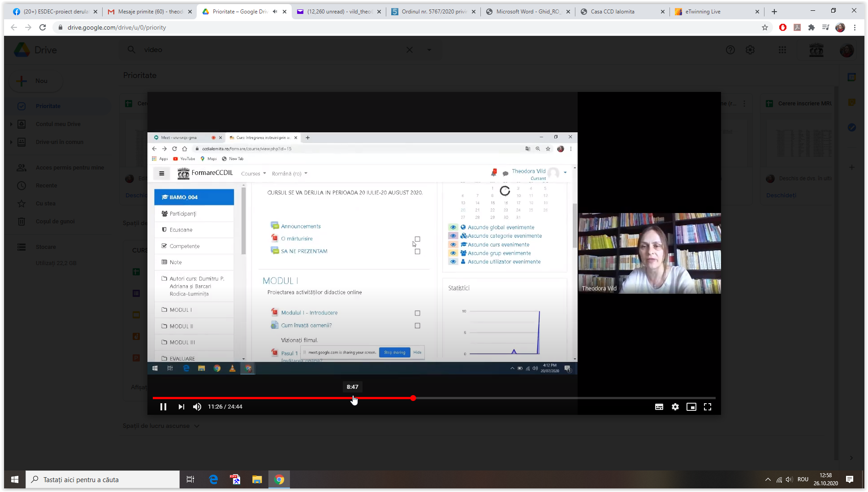Open the Opera extension icon
Screen dimensions: 868x492
coord(783,27)
